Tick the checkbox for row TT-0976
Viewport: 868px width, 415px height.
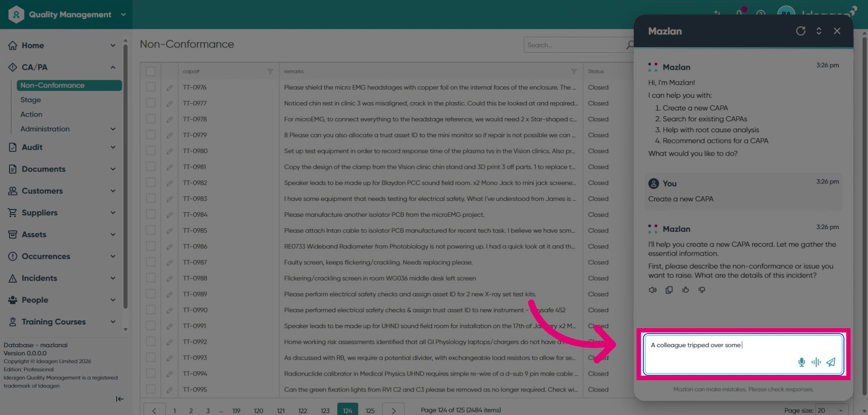151,87
